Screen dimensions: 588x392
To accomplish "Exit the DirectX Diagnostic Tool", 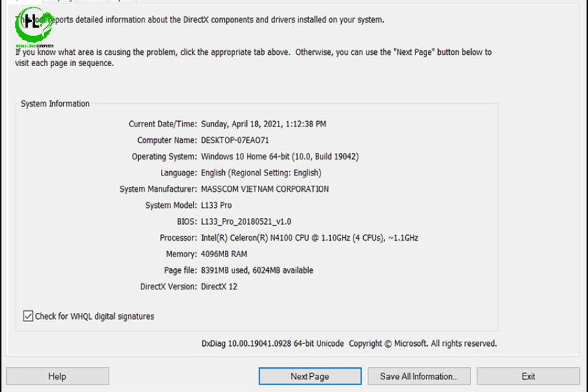I will pyautogui.click(x=527, y=376).
